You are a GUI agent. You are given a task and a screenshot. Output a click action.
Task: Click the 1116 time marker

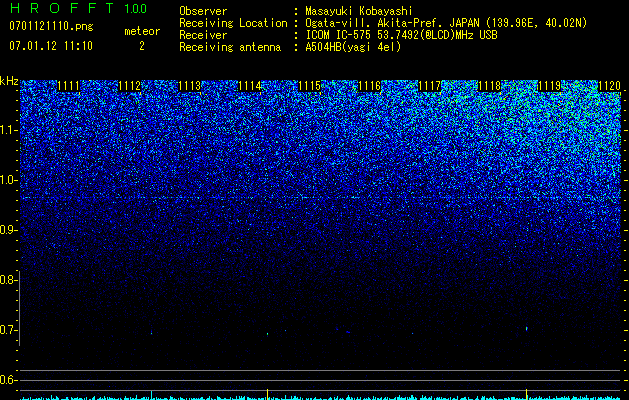pos(369,86)
